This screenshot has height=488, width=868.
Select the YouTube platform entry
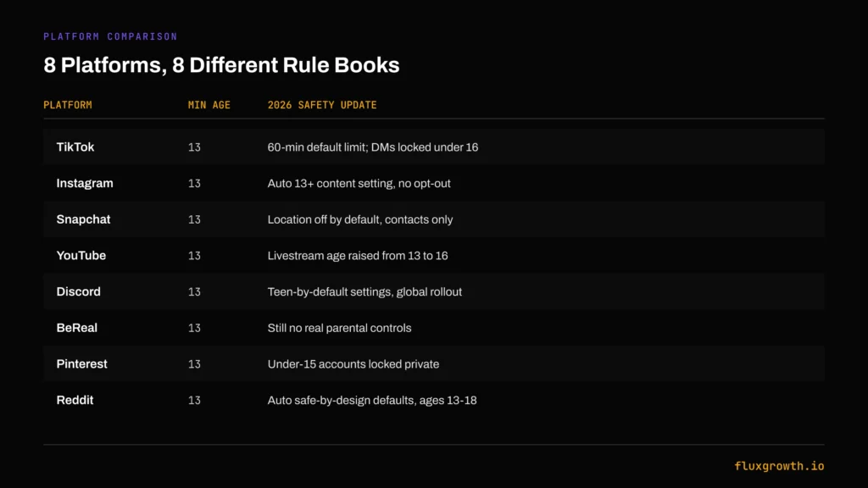click(x=81, y=256)
